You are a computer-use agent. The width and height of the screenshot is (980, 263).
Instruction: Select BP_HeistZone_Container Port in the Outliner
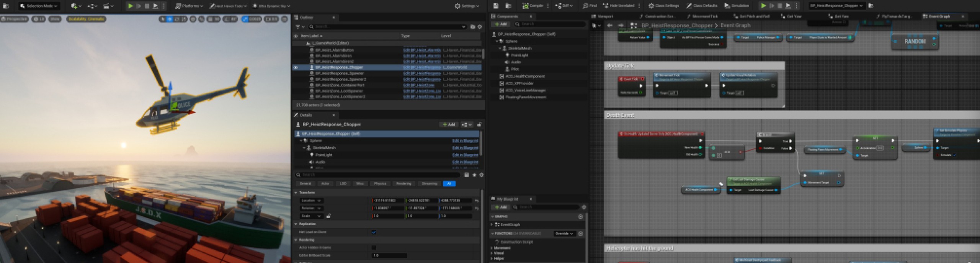coord(340,85)
